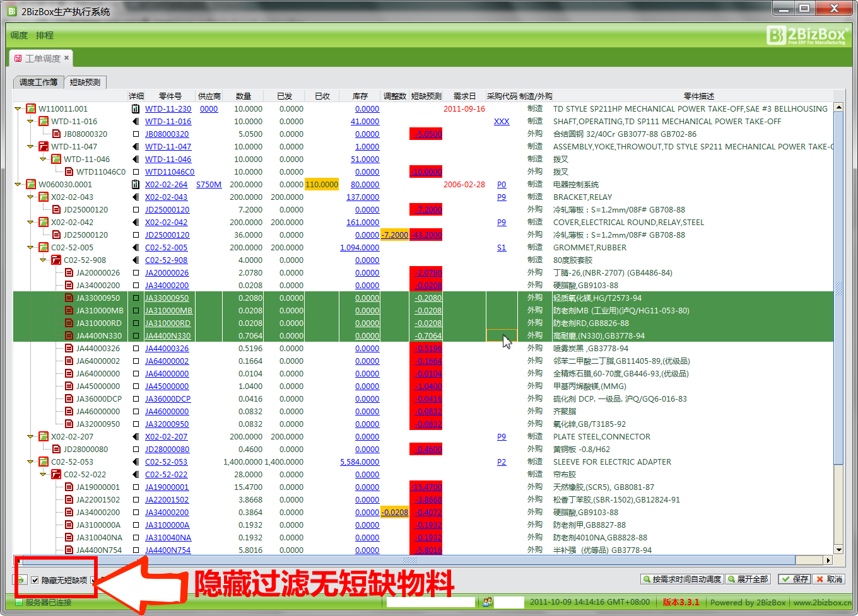Screen dimensions: 858x616
Task: Click red part icon beside JA33000950 tree node
Action: 69,298
